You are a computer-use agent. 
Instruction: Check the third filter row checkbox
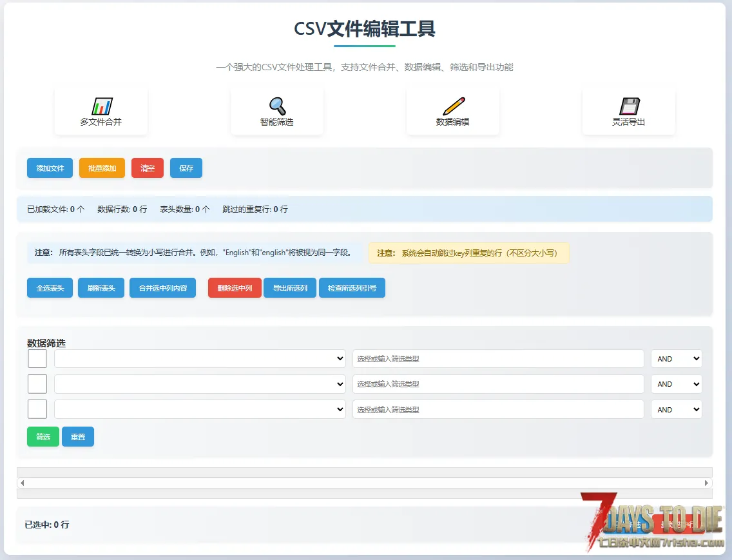click(37, 409)
